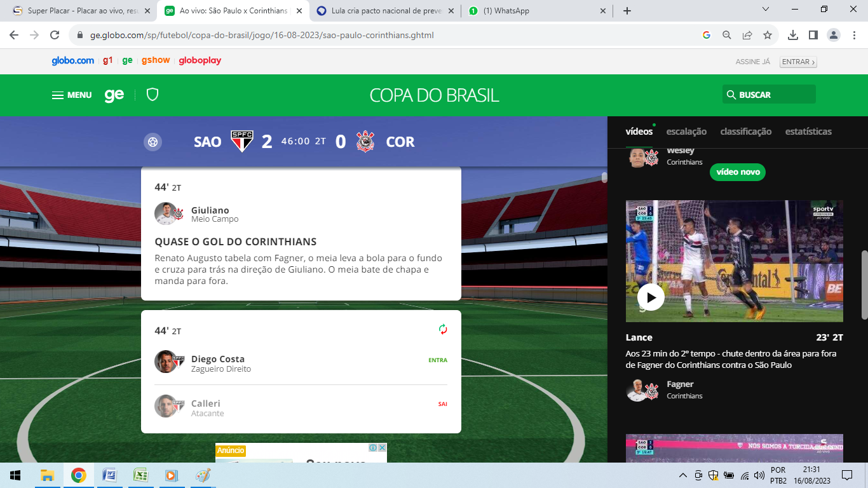Open File Explorer from the taskbar

[x=47, y=475]
